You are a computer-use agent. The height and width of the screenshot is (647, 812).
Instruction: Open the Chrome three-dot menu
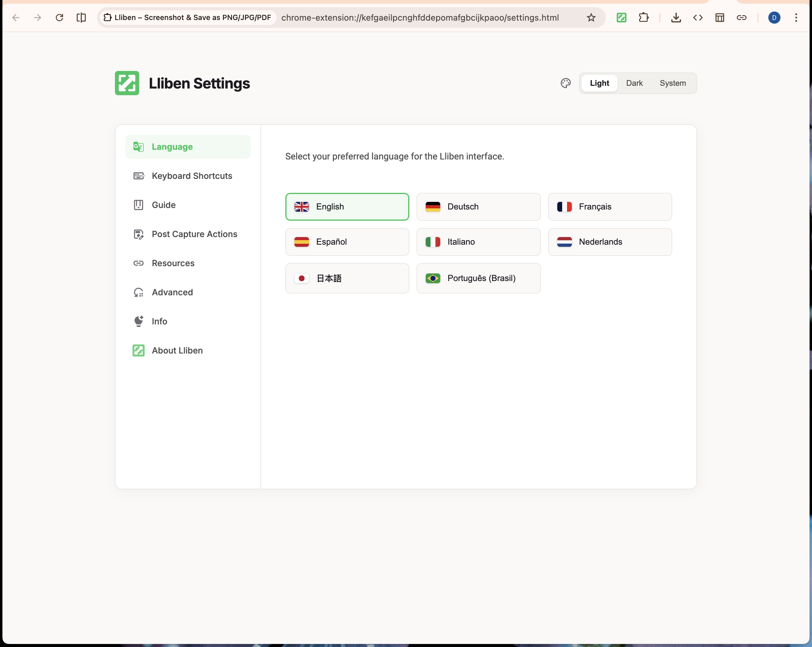[x=796, y=17]
